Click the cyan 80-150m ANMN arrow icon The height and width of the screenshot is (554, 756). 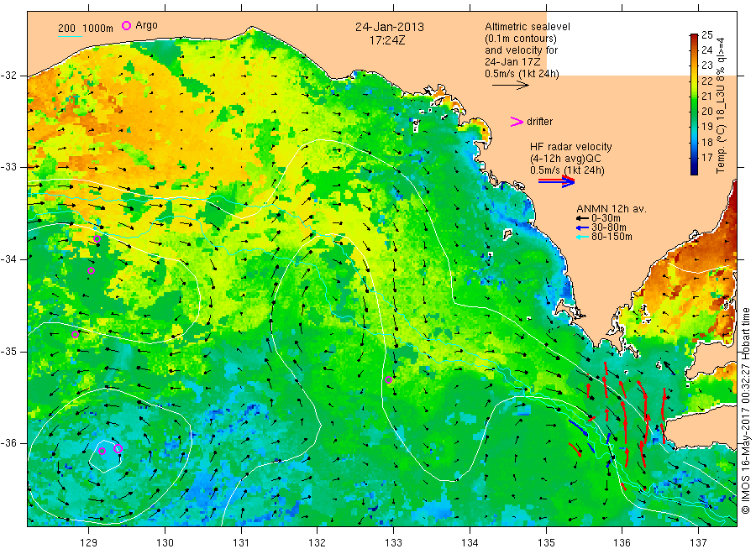coord(582,237)
